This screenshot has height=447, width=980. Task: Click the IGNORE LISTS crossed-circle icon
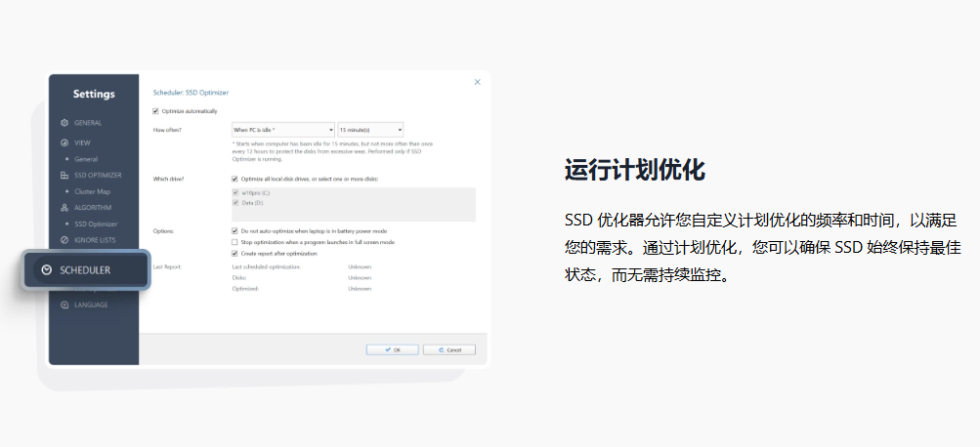[64, 240]
